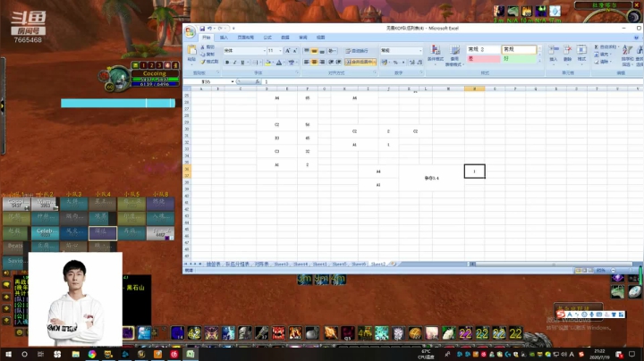Open the Home ribbon tab

[x=207, y=38]
